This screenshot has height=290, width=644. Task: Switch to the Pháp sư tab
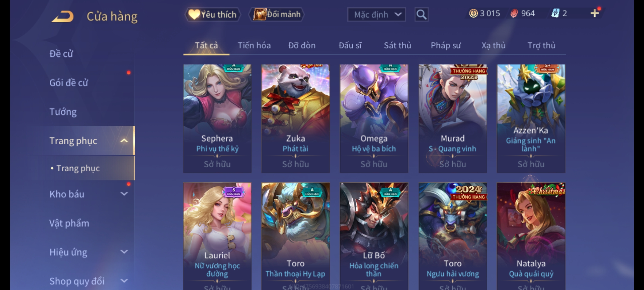click(446, 45)
